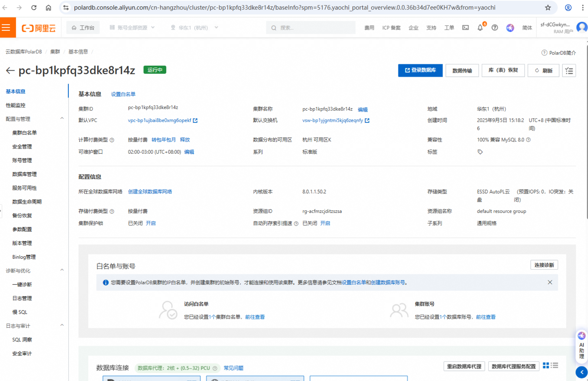The image size is (588, 381).
Task: Open the 设置白名单 link beside 基本信息
Action: click(x=123, y=94)
